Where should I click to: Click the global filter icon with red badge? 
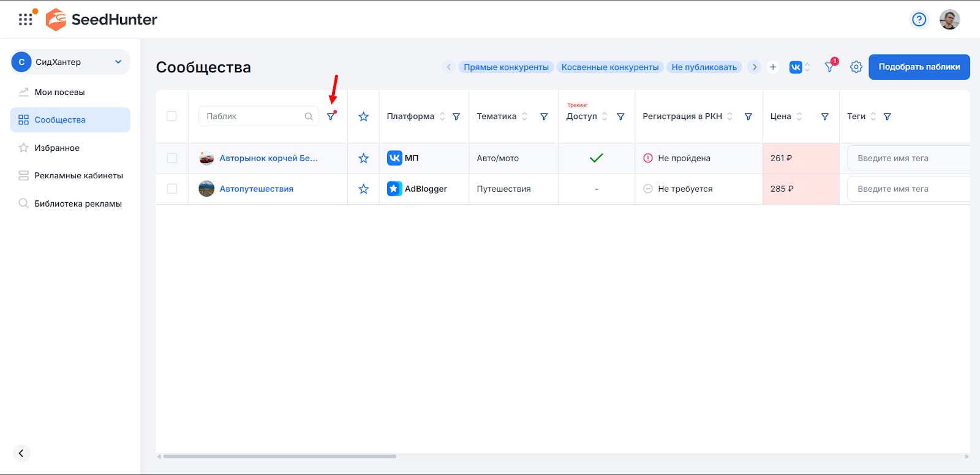[x=829, y=67]
